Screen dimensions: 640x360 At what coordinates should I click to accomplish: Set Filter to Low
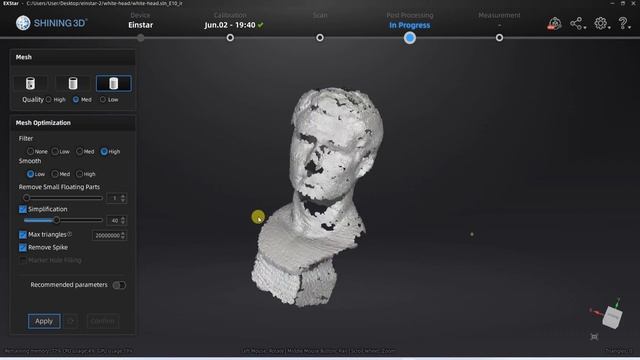[x=55, y=151]
